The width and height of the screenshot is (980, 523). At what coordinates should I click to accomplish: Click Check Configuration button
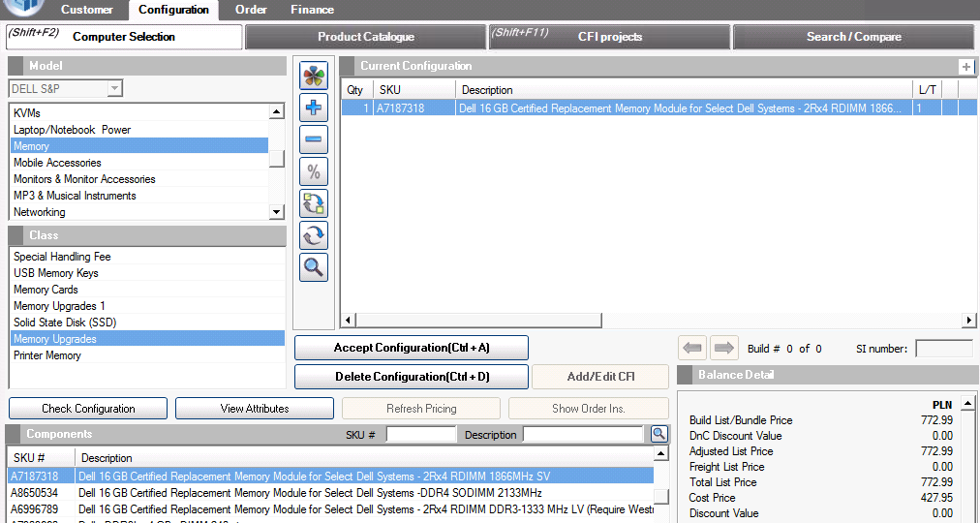click(88, 409)
